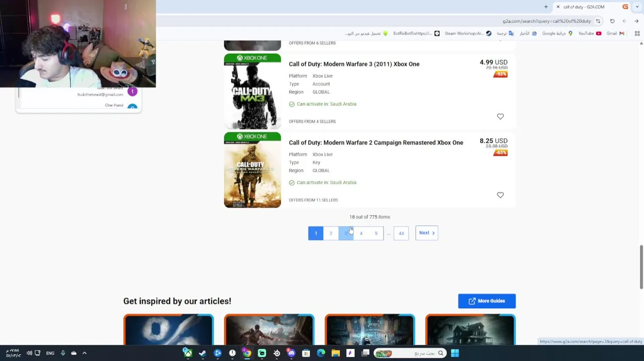Go to page 5 of results

coord(376,233)
